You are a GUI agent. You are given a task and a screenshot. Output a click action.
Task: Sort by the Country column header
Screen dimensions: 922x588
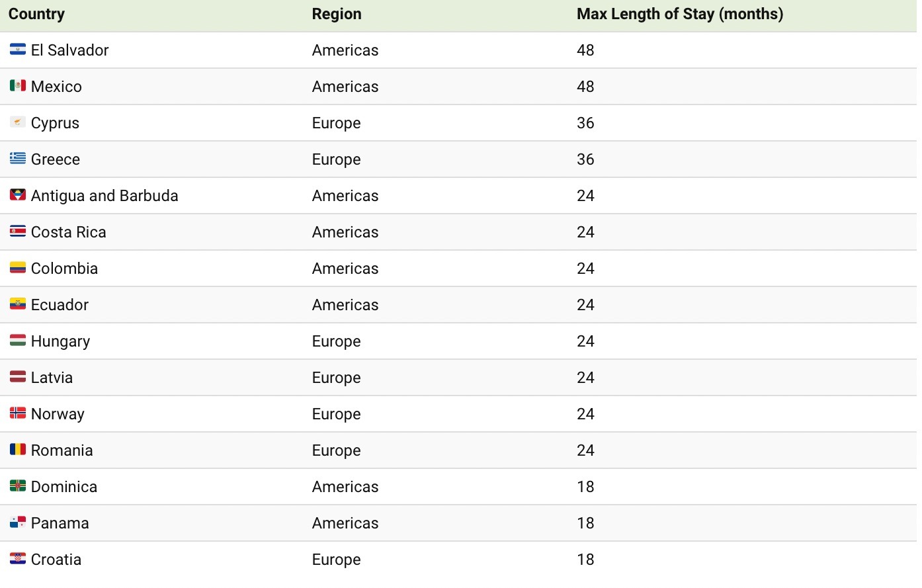[x=36, y=14]
